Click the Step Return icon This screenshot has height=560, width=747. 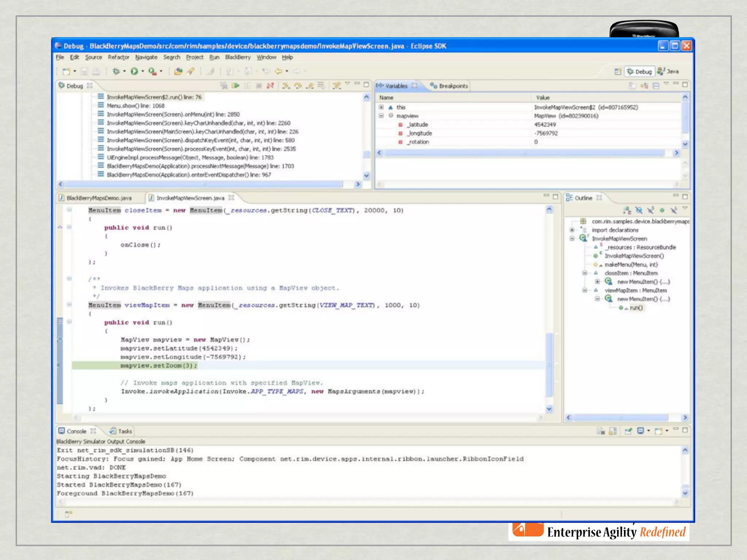[x=310, y=86]
